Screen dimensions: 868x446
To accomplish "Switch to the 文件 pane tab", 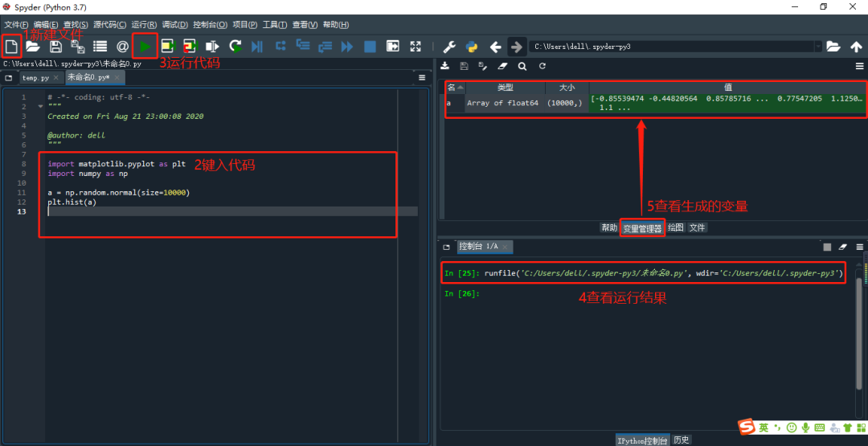I will click(x=698, y=227).
